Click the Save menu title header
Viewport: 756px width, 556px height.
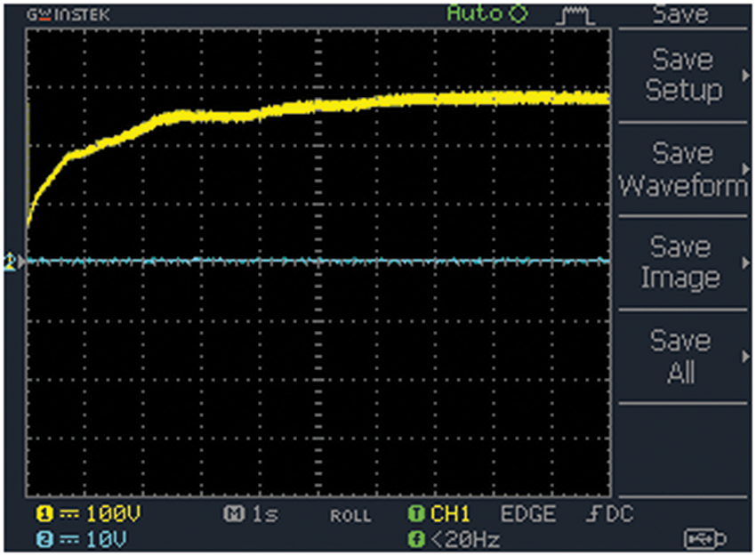680,14
